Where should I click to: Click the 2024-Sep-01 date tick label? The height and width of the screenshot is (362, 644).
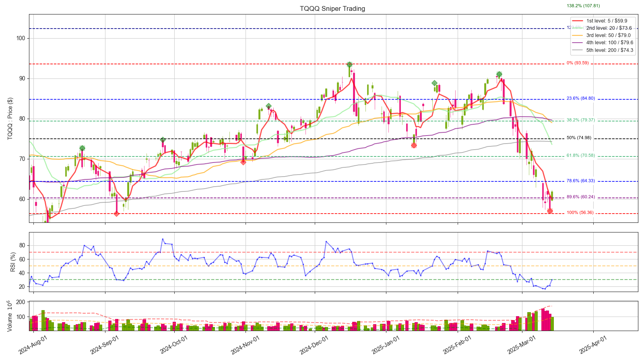[x=105, y=345]
